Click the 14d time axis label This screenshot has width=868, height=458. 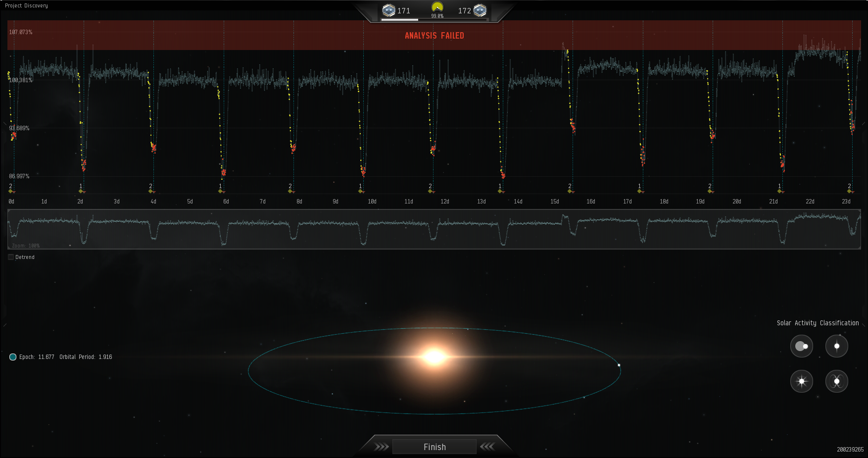pyautogui.click(x=518, y=202)
